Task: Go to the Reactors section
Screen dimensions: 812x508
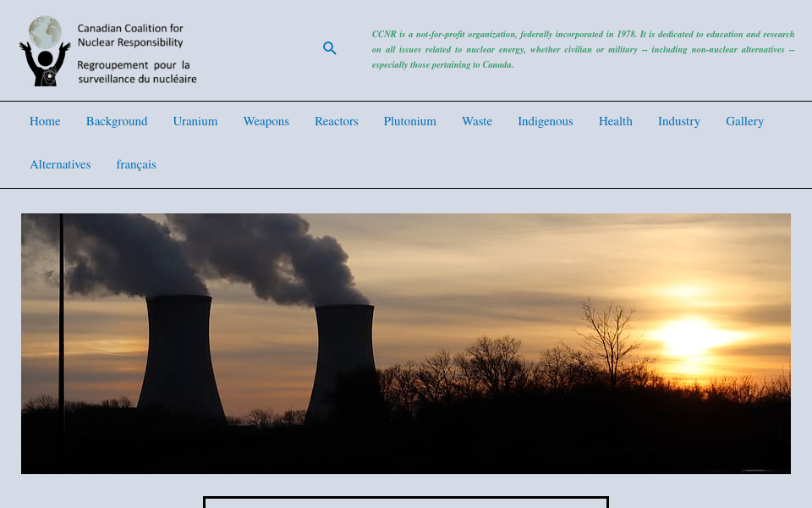Action: (x=336, y=121)
